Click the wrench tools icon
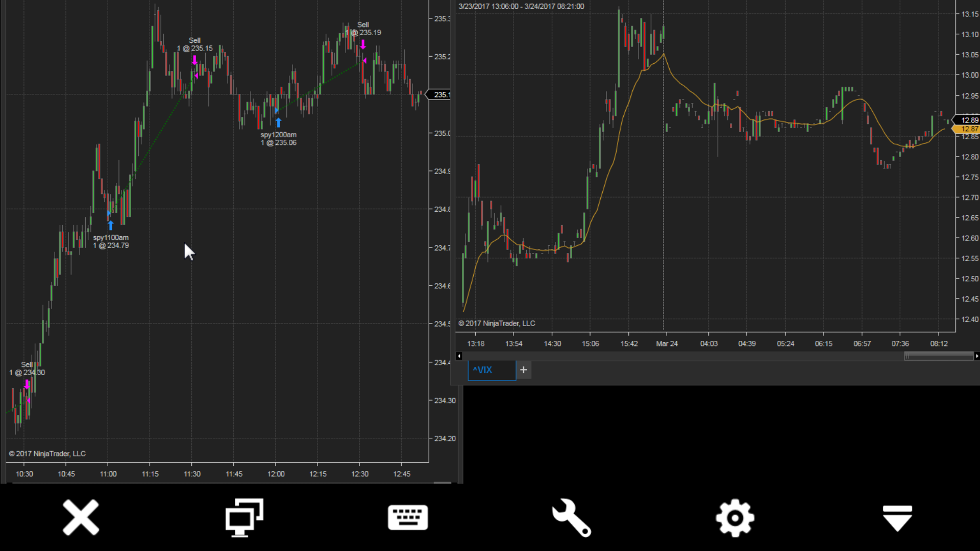Viewport: 980px width, 551px height. (571, 517)
